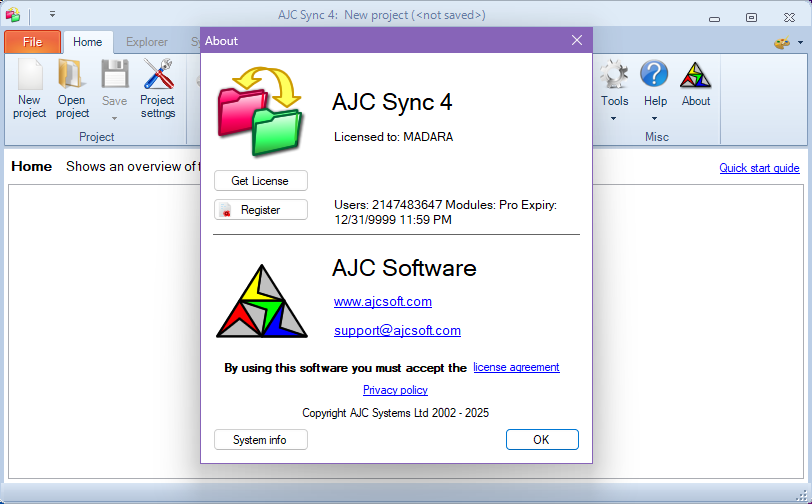Open project via folder icon

pos(71,74)
